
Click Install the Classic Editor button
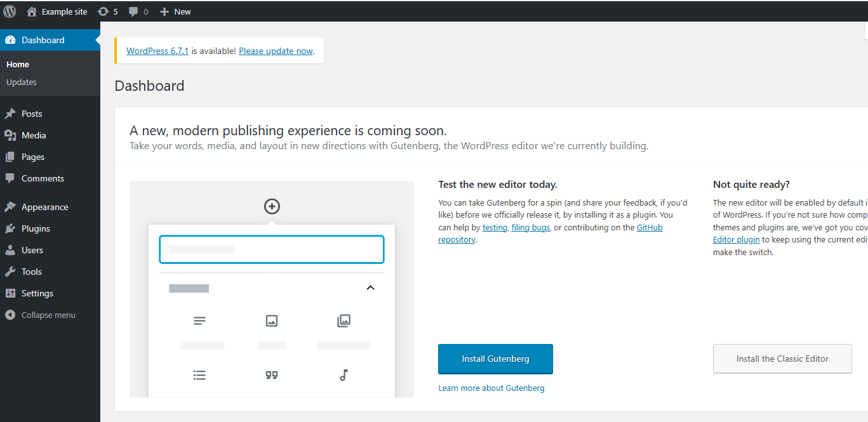tap(782, 359)
